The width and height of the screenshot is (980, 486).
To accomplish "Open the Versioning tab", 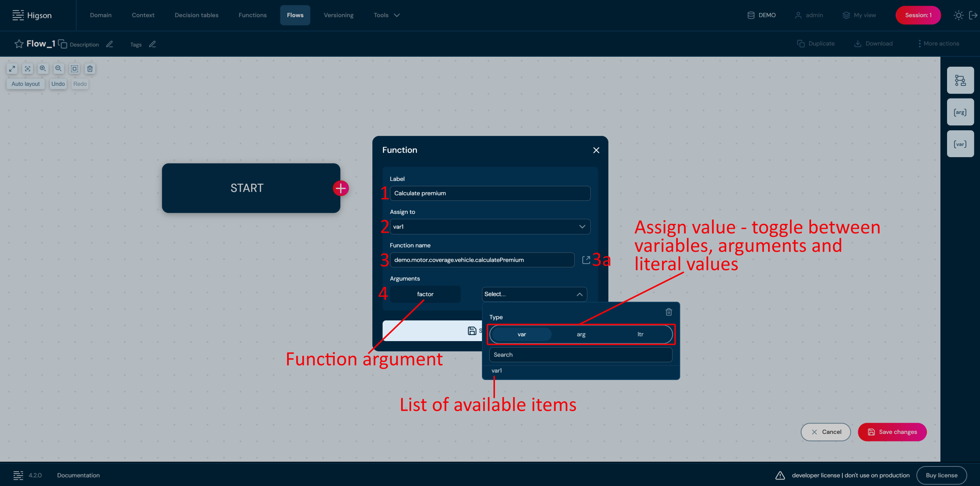I will click(x=338, y=15).
